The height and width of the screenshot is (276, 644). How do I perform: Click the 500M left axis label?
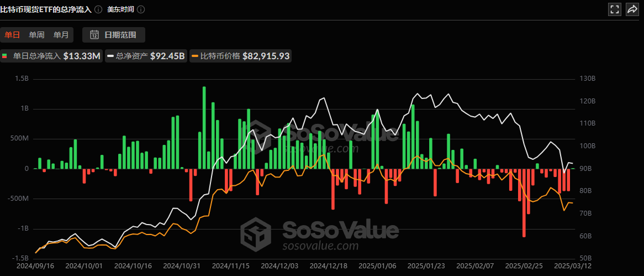pyautogui.click(x=18, y=139)
